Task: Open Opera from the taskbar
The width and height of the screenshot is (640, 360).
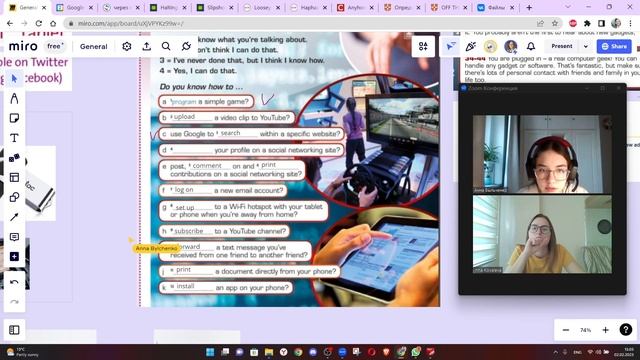Action: pos(371,352)
